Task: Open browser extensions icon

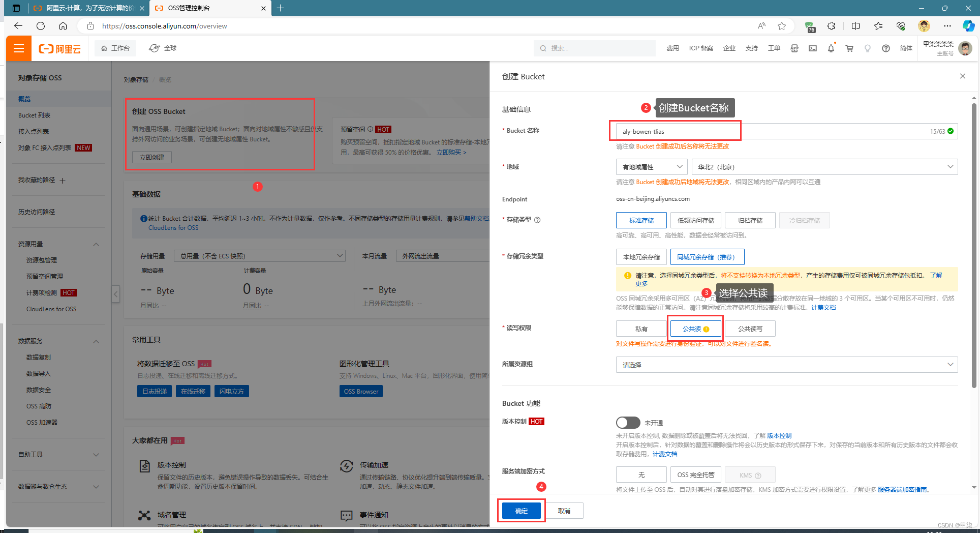Action: [x=832, y=26]
